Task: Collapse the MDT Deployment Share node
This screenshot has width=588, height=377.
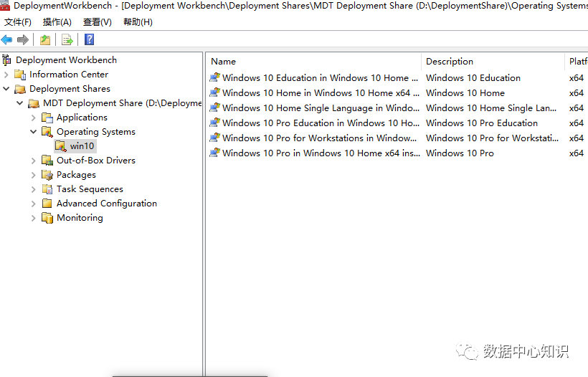Action: (x=20, y=103)
